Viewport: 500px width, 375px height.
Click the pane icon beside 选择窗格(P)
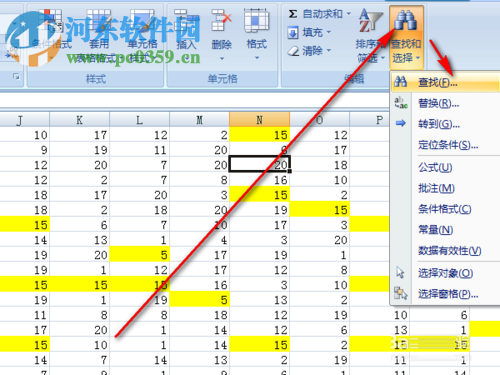pos(401,293)
